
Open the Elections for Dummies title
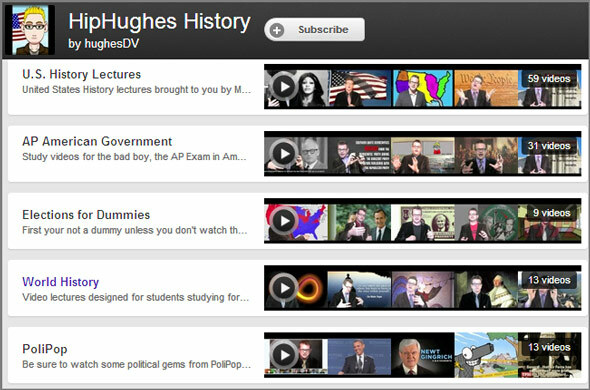pos(86,215)
